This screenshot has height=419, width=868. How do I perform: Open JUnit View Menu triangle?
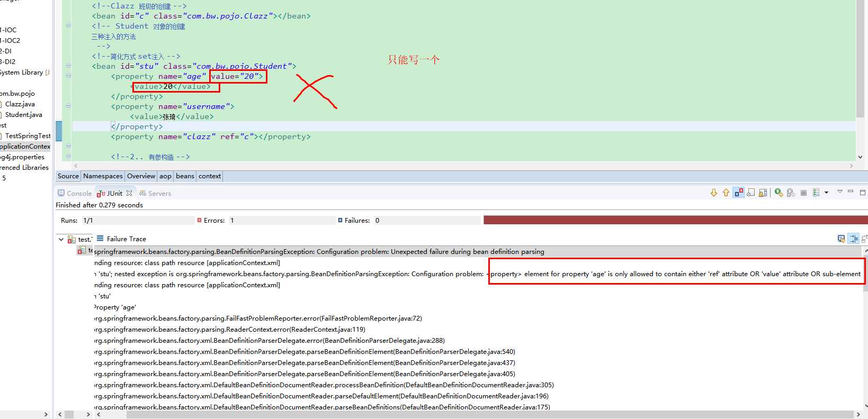click(x=839, y=192)
